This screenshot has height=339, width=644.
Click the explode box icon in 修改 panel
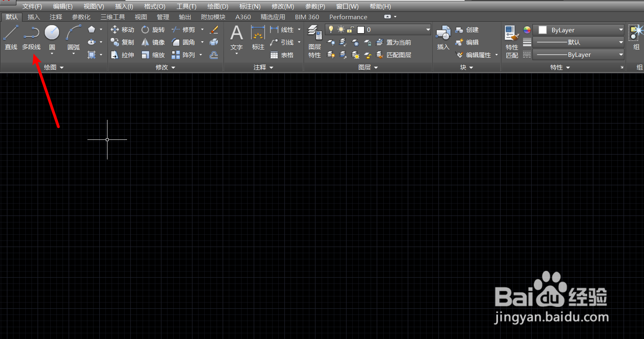click(214, 42)
